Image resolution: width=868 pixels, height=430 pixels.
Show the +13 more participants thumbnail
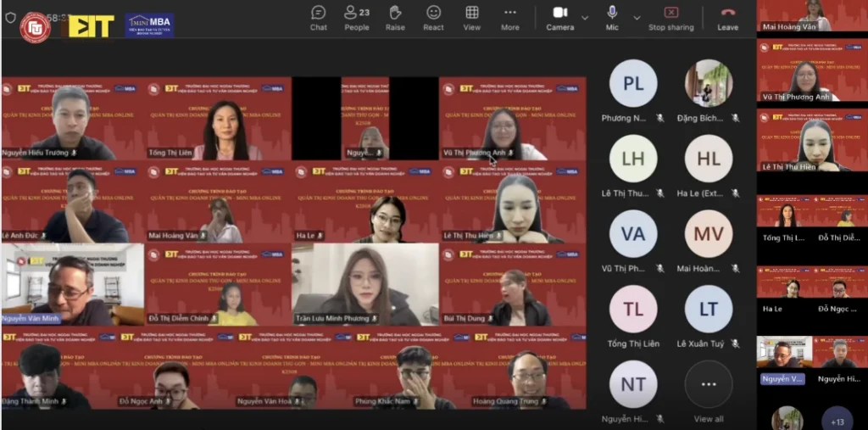837,421
